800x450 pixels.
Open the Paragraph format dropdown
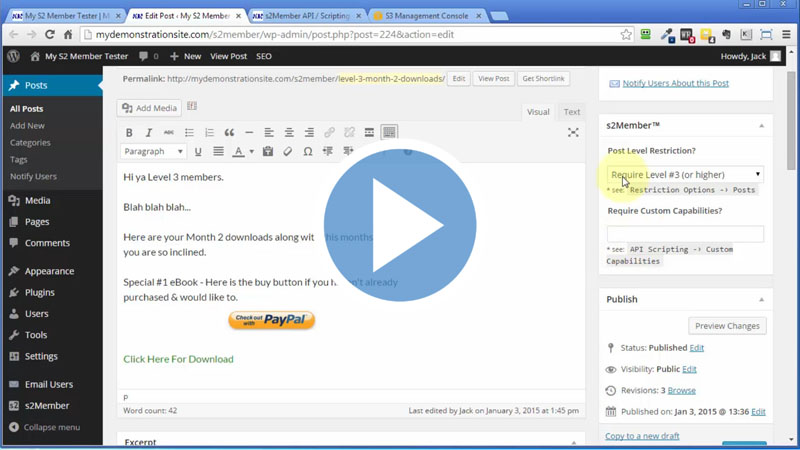pyautogui.click(x=154, y=152)
